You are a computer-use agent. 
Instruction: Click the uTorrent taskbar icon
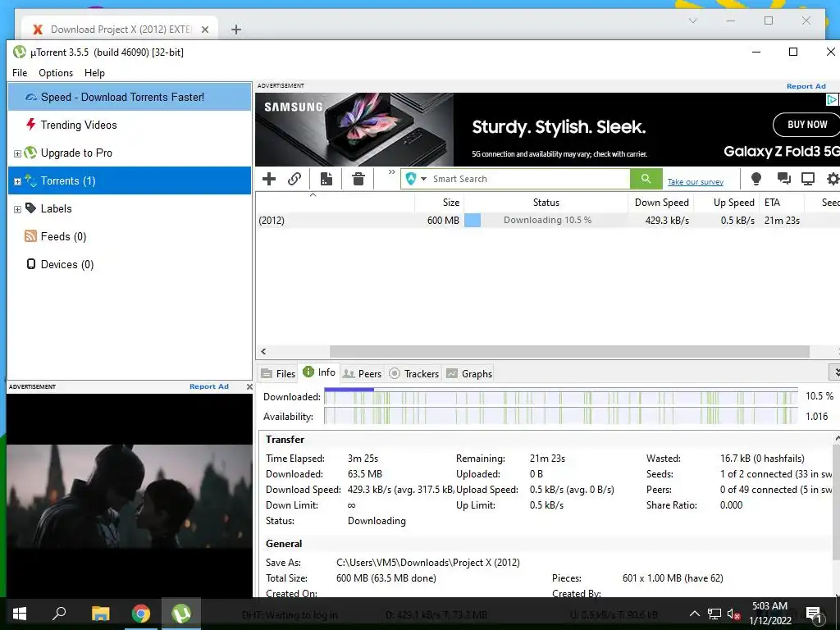181,614
